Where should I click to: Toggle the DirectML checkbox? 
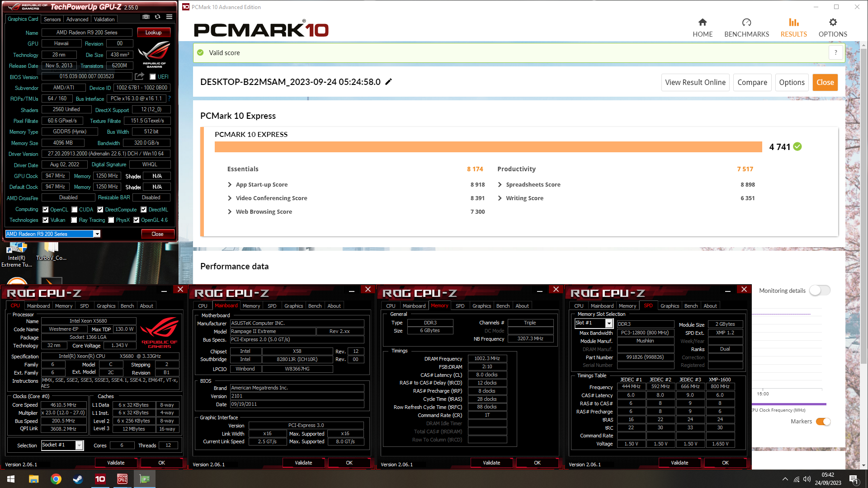[x=144, y=210]
